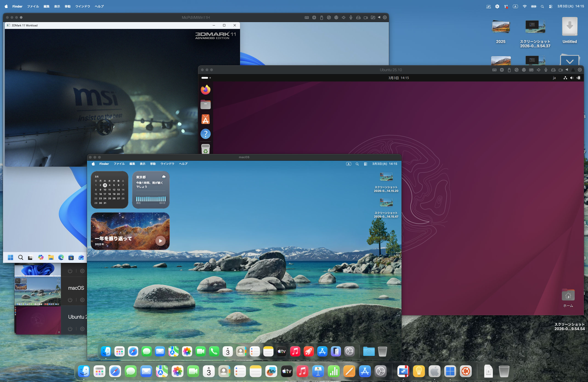Click Ubuntu clock 3月3日 14:15
The image size is (588, 382).
point(398,78)
